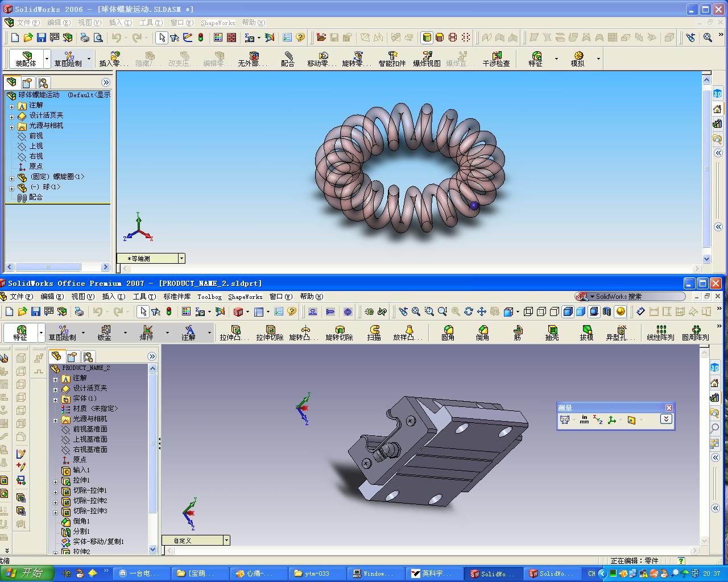
Task: Open the 插入(I) menu in the SolidWorks 2006 window
Action: [x=120, y=23]
